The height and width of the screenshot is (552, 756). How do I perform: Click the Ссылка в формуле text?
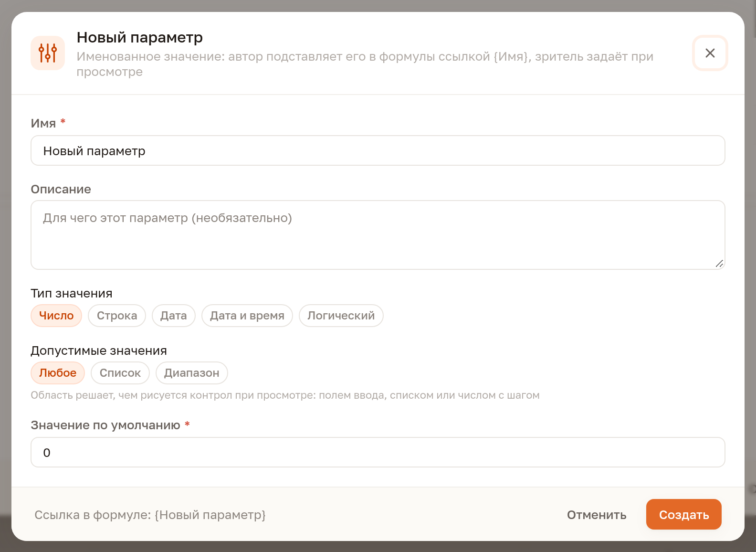click(150, 515)
